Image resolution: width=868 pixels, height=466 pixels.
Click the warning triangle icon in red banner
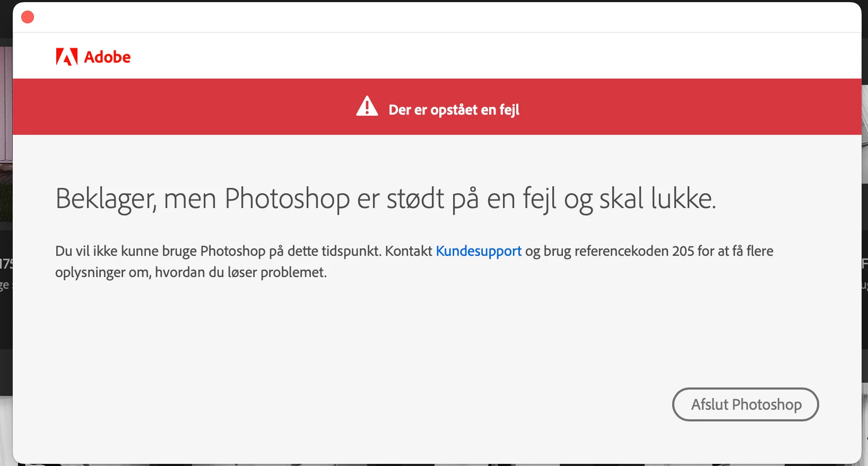click(367, 106)
